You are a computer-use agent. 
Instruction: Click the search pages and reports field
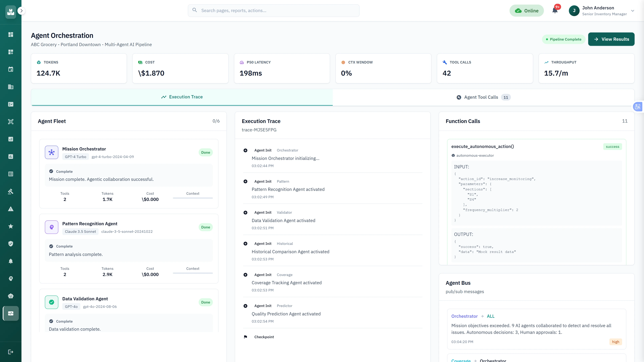274,11
